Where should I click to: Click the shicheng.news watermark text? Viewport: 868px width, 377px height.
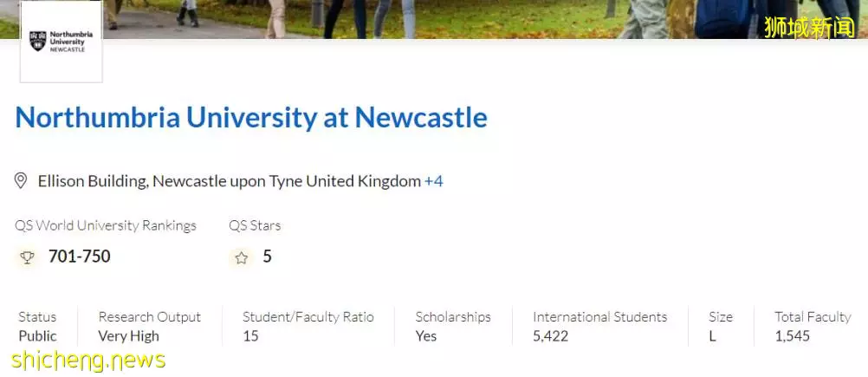tap(88, 361)
